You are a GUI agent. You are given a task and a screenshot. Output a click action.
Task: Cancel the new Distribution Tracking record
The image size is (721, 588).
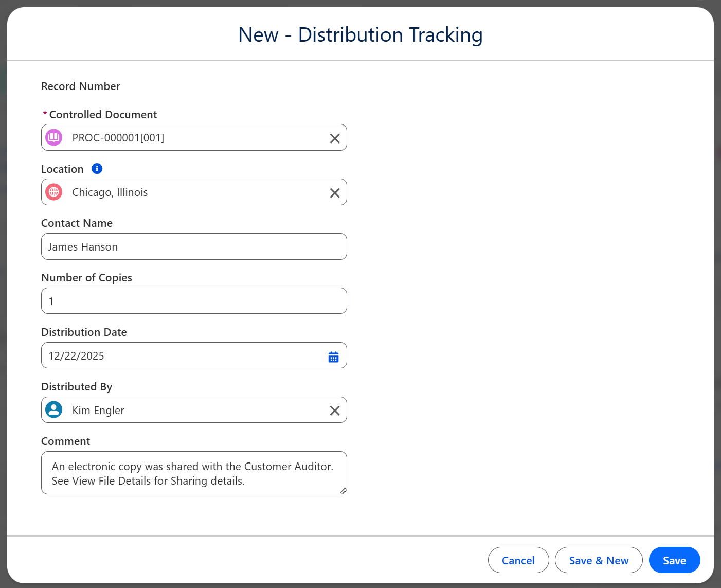[518, 560]
